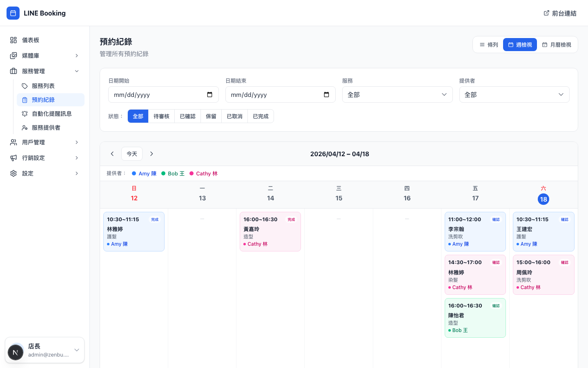Open calendar picker in 日期開始 field
The image size is (588, 368).
[x=209, y=94]
